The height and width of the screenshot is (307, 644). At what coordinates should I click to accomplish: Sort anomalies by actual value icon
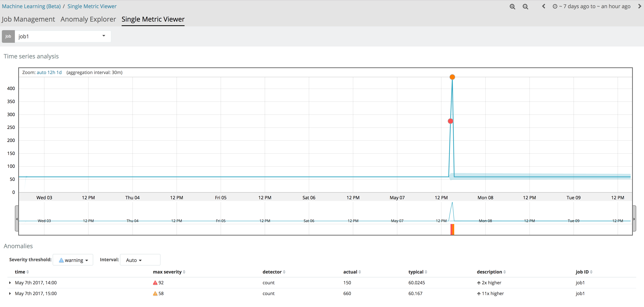[360, 272]
